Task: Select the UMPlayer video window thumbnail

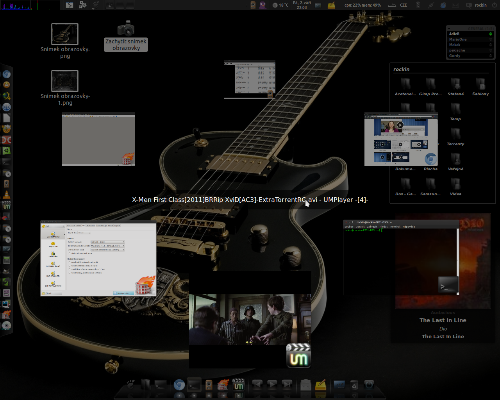Action: [250, 320]
